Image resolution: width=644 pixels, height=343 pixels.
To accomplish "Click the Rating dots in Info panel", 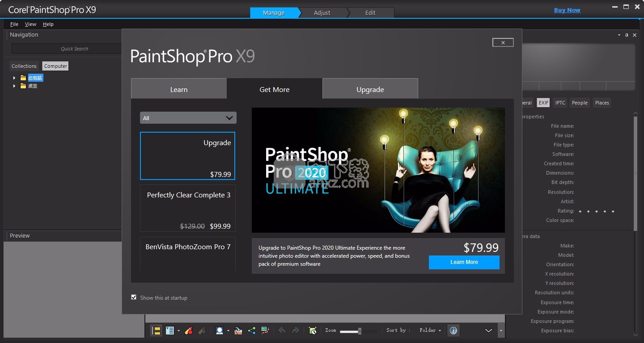I will click(x=596, y=211).
